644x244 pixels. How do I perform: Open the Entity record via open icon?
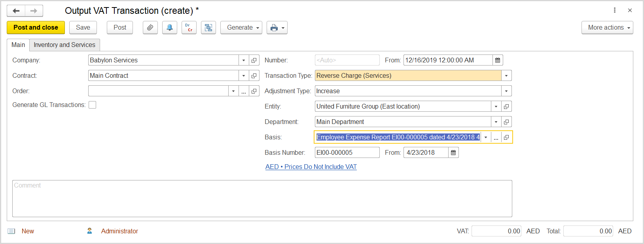pos(506,107)
